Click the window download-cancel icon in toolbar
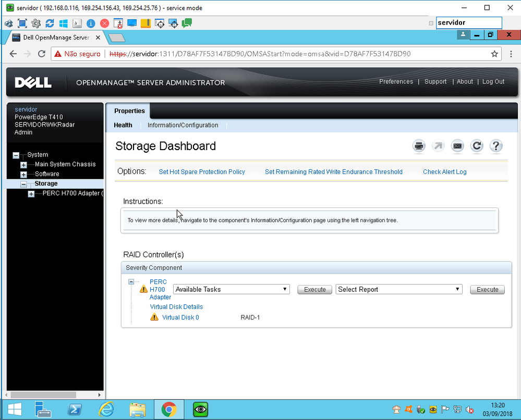The image size is (521, 420). (x=118, y=23)
